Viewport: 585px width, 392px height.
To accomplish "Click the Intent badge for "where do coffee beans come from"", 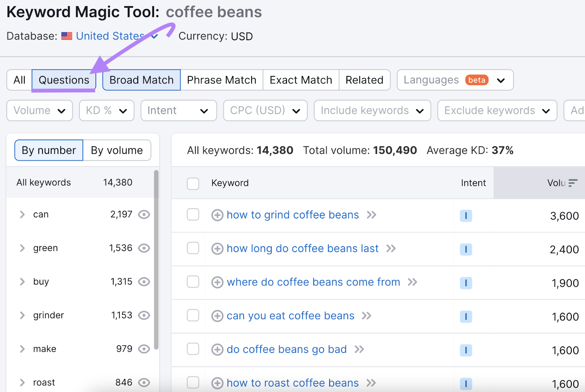I will (466, 282).
